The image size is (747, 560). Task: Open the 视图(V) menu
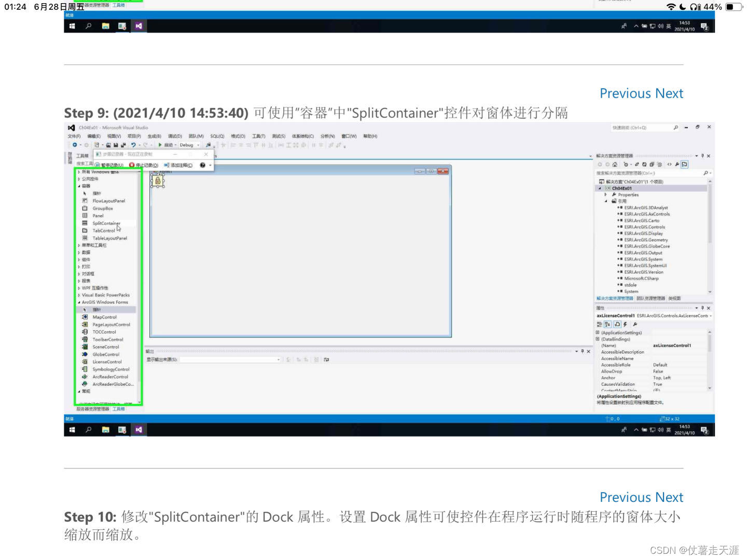[x=114, y=136]
